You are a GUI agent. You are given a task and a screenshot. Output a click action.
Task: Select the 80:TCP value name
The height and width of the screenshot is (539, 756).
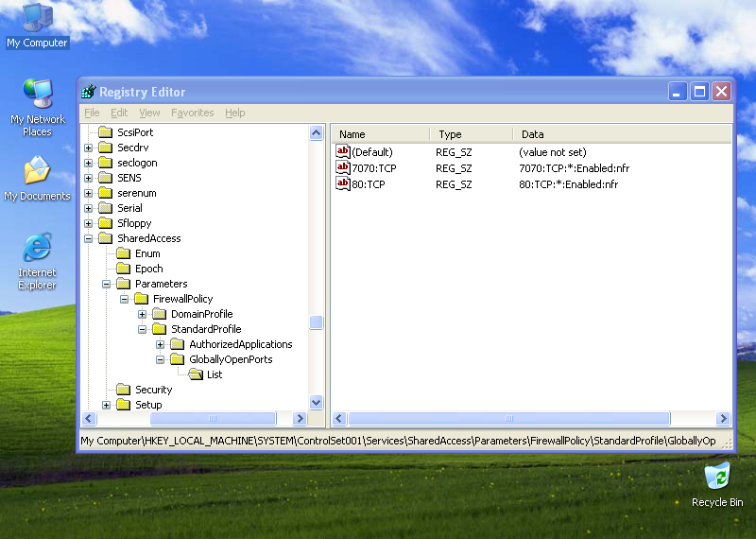(369, 184)
